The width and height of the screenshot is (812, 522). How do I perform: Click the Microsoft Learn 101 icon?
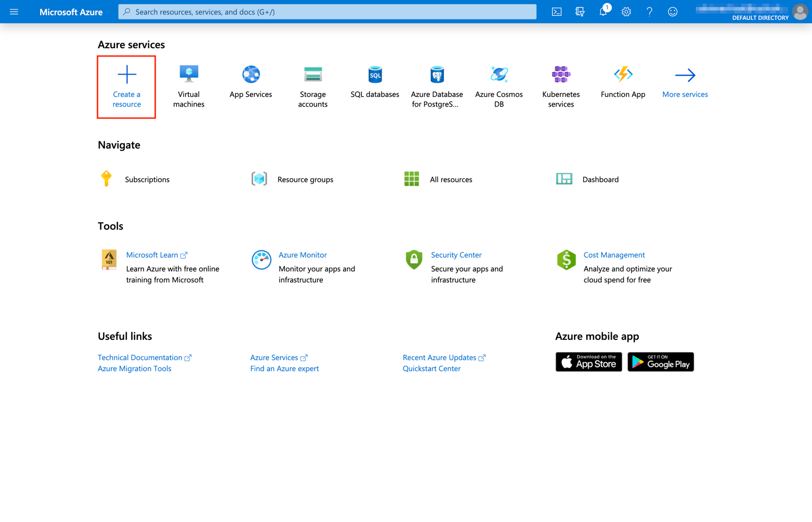(x=109, y=260)
